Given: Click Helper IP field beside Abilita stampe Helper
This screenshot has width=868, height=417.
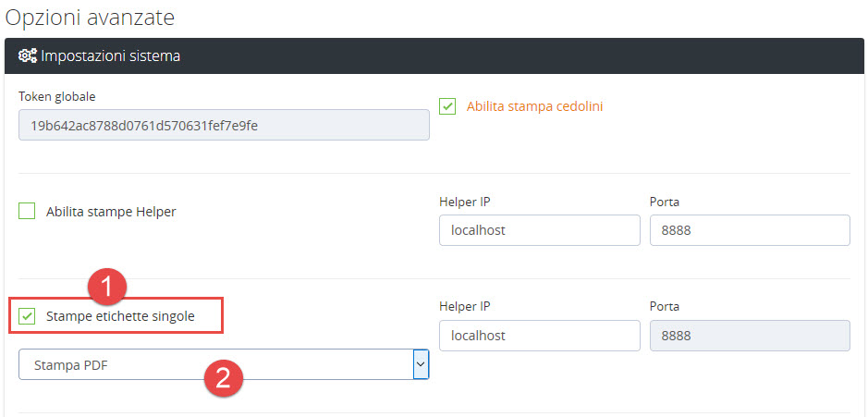Looking at the screenshot, I should [x=539, y=230].
